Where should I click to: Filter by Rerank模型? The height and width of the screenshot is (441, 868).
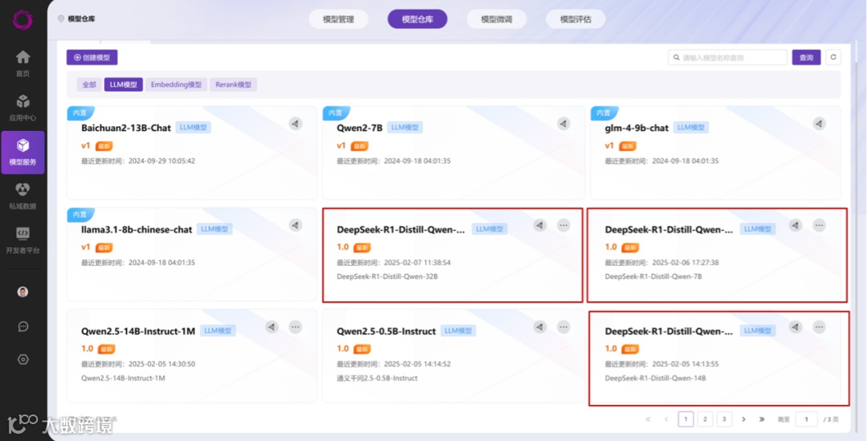[x=233, y=84]
